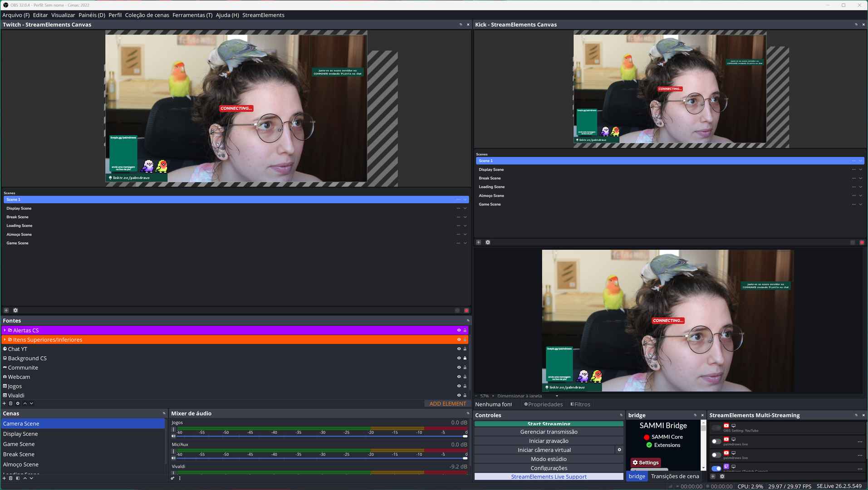This screenshot has height=490, width=868.
Task: Click the add source plus icon in Fontes
Action: 5,403
